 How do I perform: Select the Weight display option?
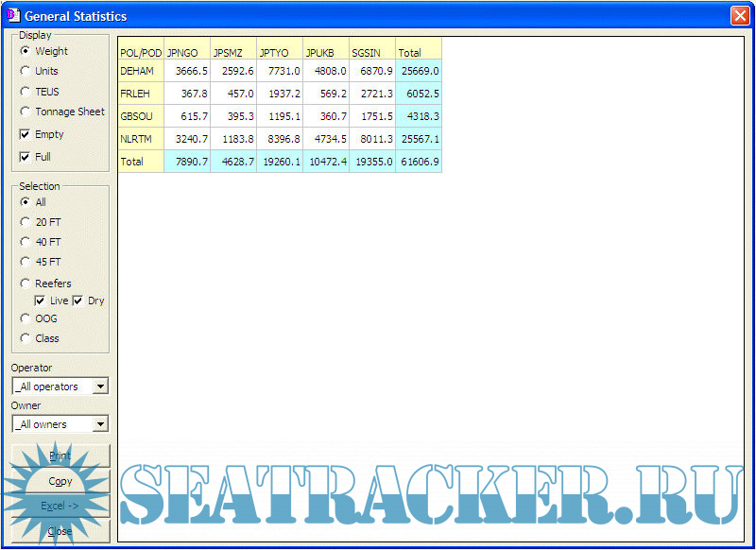(x=26, y=51)
